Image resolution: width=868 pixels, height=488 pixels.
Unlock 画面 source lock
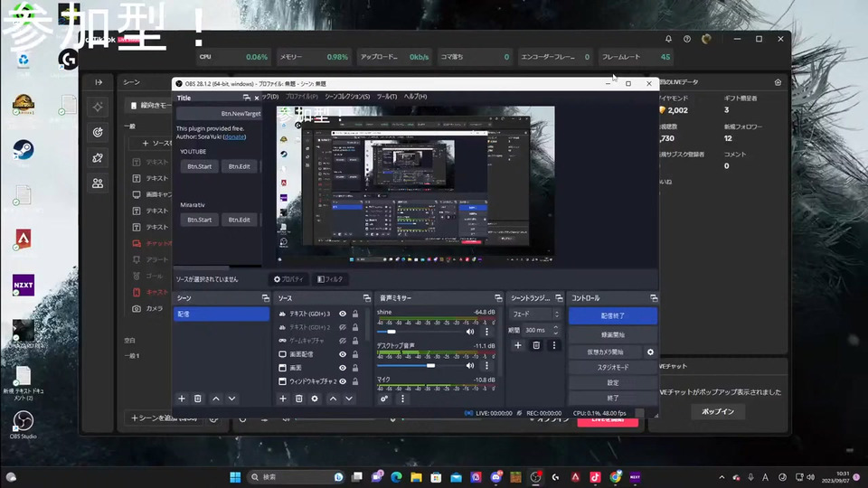(x=355, y=368)
